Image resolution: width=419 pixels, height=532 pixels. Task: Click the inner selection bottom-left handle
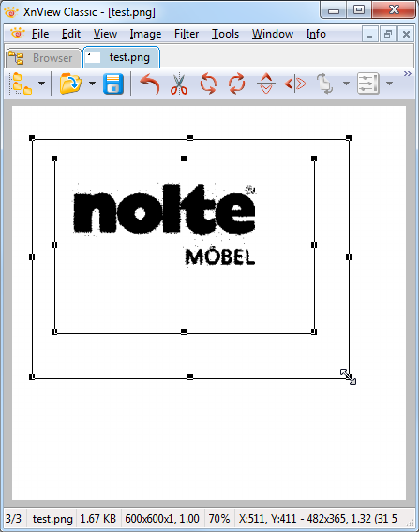(x=54, y=332)
